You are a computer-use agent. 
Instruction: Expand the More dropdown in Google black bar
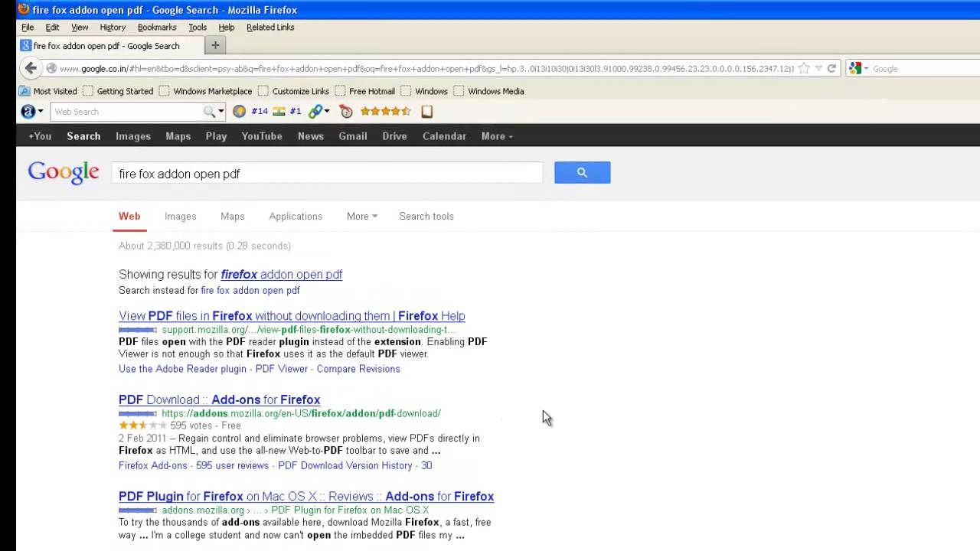click(497, 136)
